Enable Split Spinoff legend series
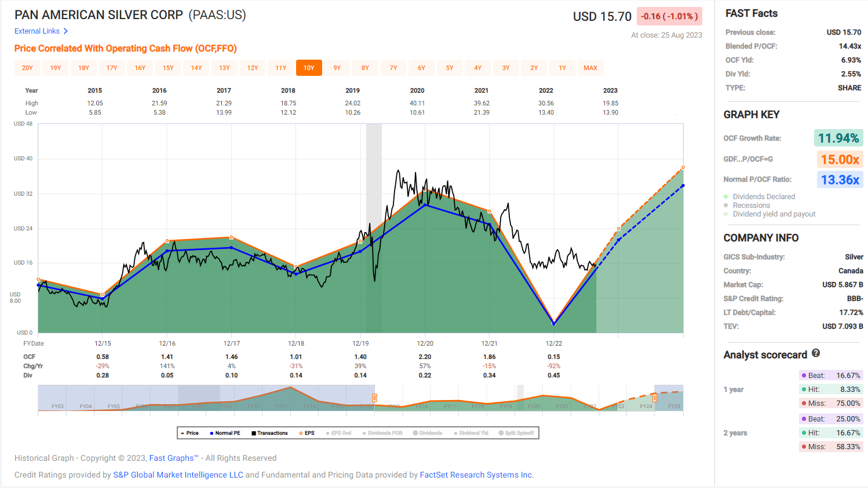The image size is (868, 488). tap(516, 433)
